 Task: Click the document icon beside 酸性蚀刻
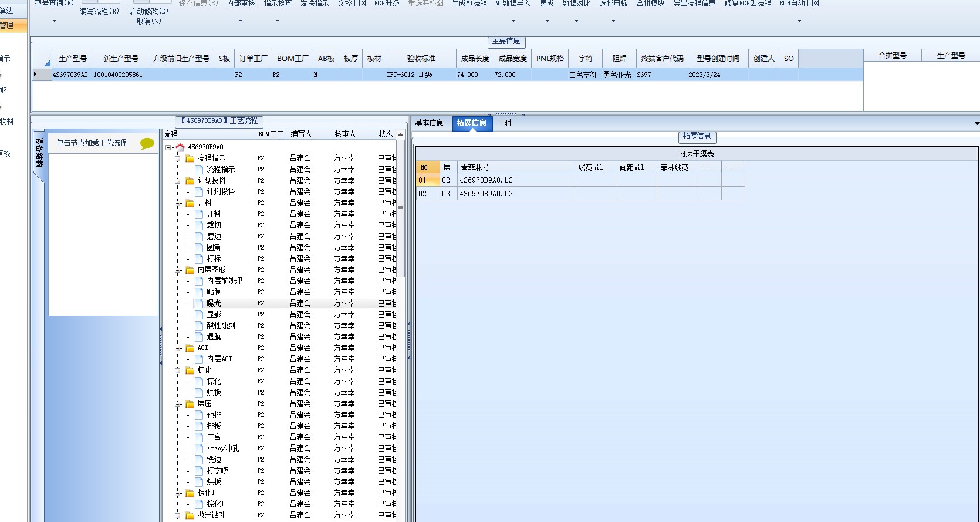click(199, 326)
